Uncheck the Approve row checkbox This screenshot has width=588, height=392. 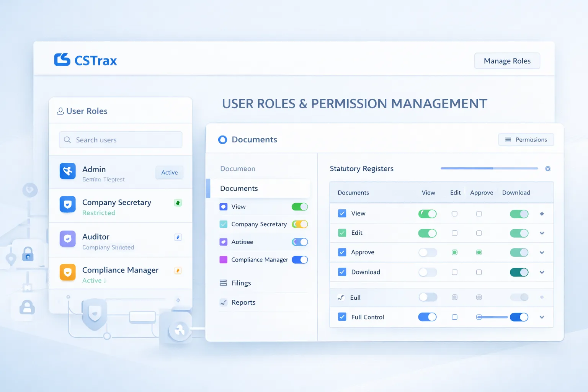point(342,252)
